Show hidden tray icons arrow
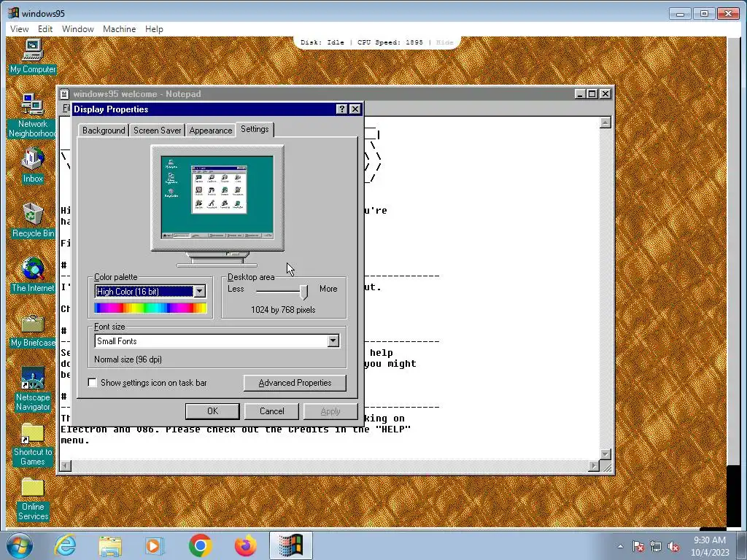The image size is (747, 560). point(620,547)
